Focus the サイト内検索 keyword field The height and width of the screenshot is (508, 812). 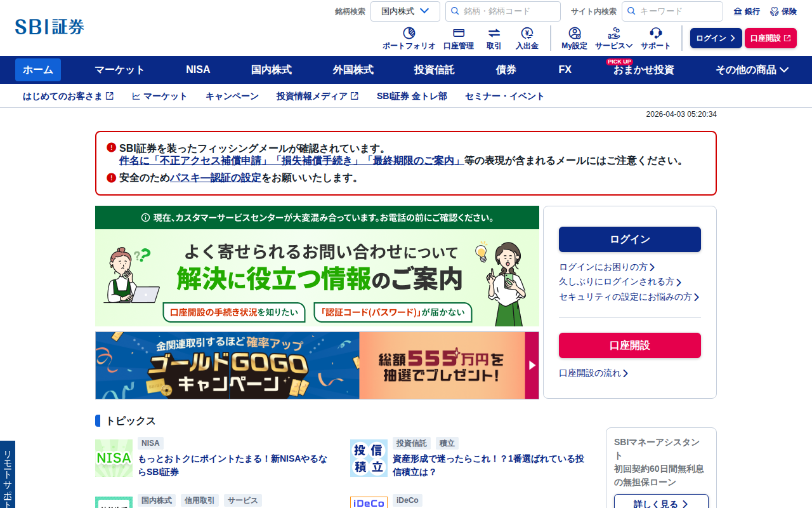(x=672, y=11)
